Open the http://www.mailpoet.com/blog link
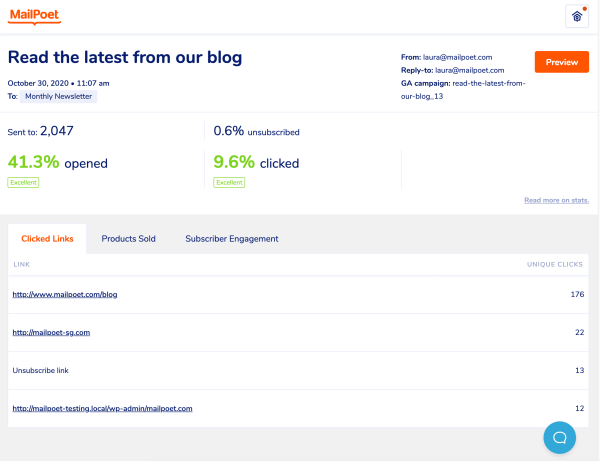Viewport: 600px width, 461px height. 65,294
